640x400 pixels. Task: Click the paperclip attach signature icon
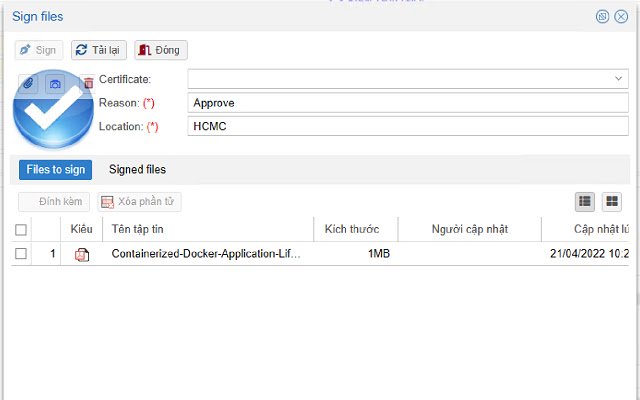28,84
